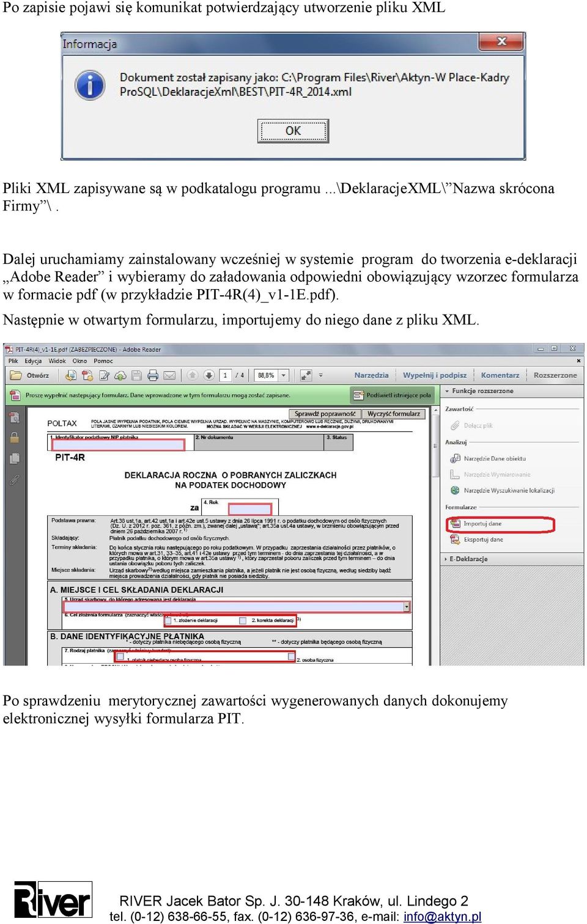Click the convert PDF toolbar icon
The width and height of the screenshot is (587, 924).
tap(87, 375)
